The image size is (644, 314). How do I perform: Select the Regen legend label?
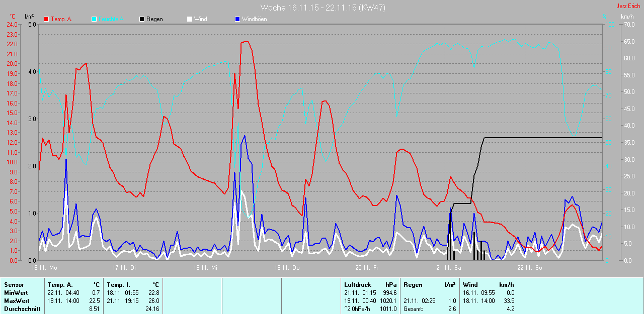(x=154, y=19)
